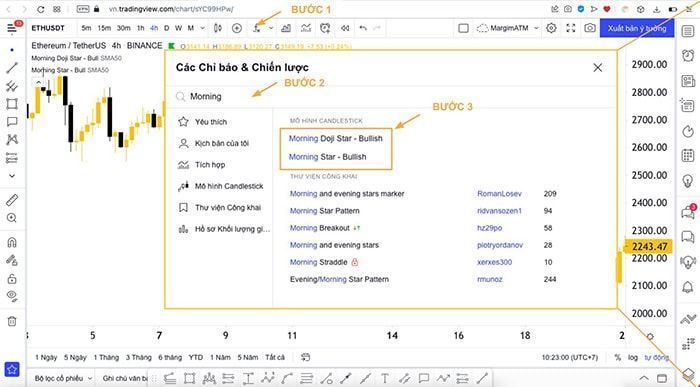Image resolution: width=700 pixels, height=387 pixels.
Task: Create an alert with the alarm clock icon
Action: coord(325,28)
